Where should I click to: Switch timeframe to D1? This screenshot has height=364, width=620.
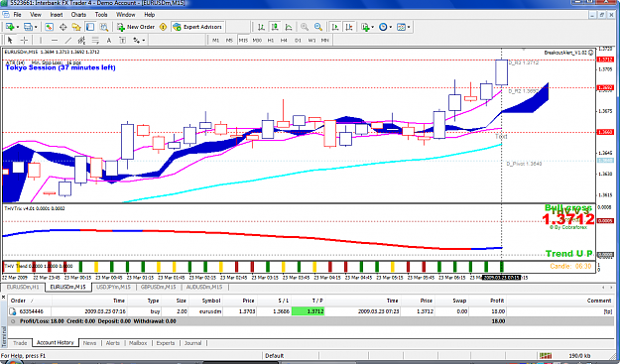coord(298,40)
